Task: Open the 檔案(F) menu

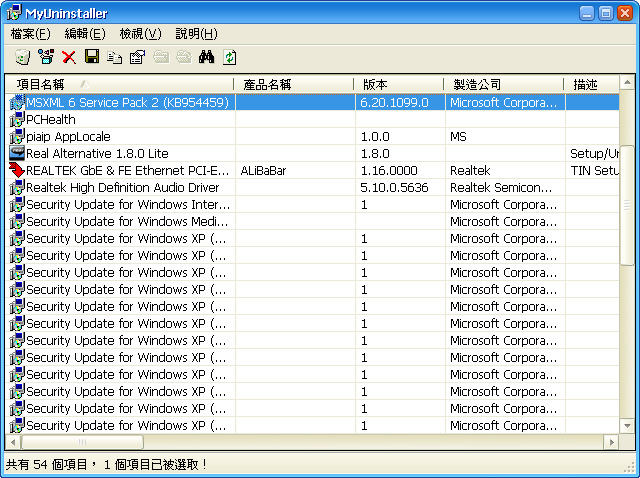Action: [31, 34]
